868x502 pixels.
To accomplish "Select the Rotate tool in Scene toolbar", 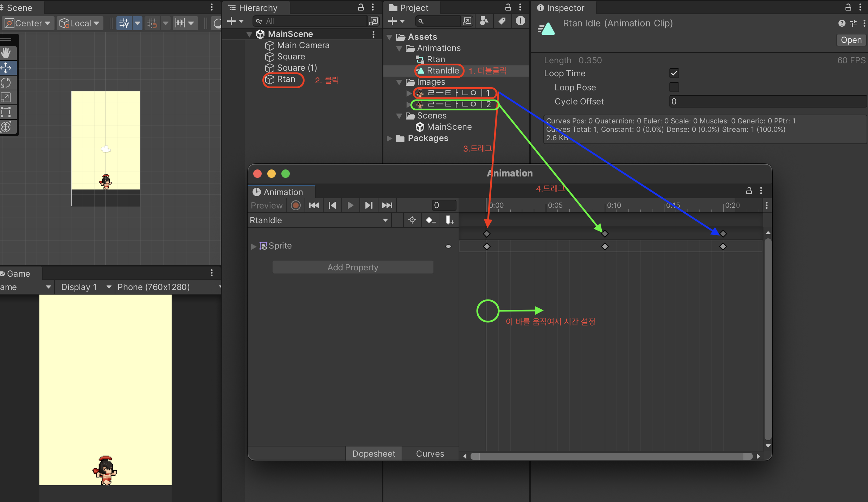I will (6, 83).
